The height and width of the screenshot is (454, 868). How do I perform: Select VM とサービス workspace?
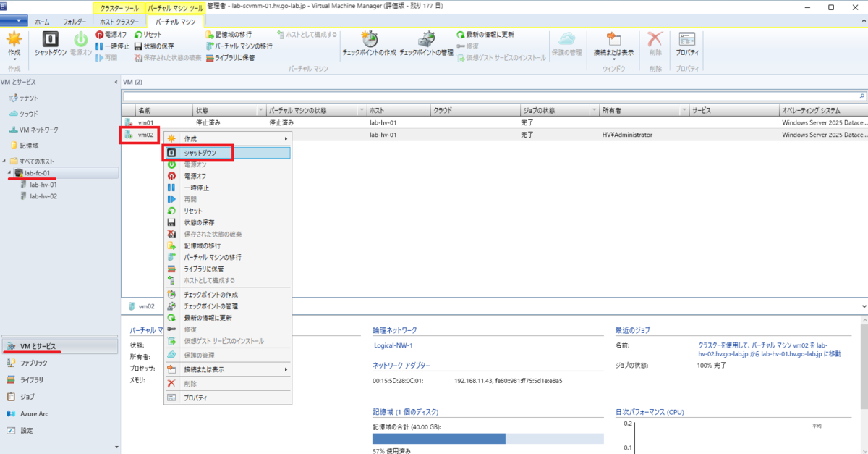point(59,346)
